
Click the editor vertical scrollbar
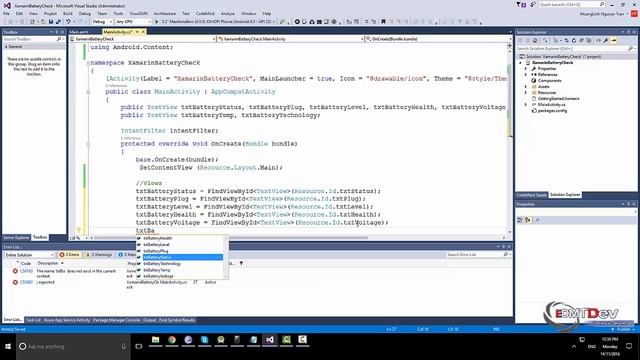click(x=509, y=139)
